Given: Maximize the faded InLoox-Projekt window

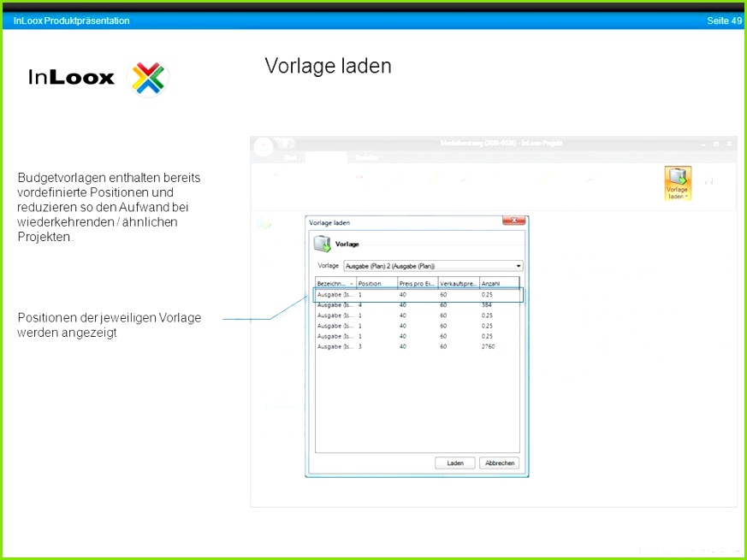Looking at the screenshot, I should 716,144.
